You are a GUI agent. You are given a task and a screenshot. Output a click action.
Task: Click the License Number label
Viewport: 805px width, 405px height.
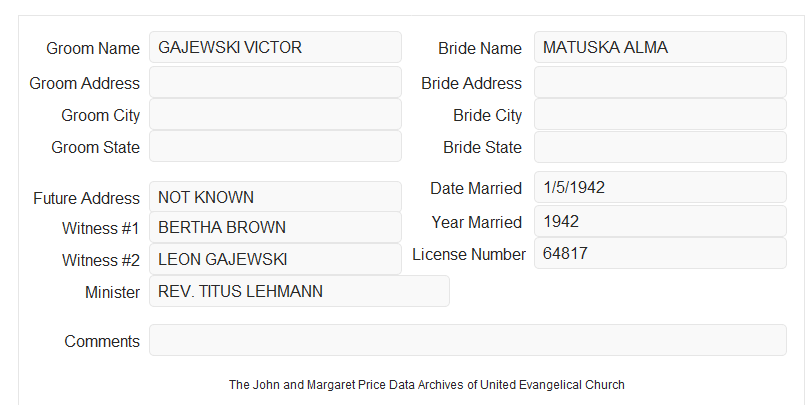[x=469, y=255]
